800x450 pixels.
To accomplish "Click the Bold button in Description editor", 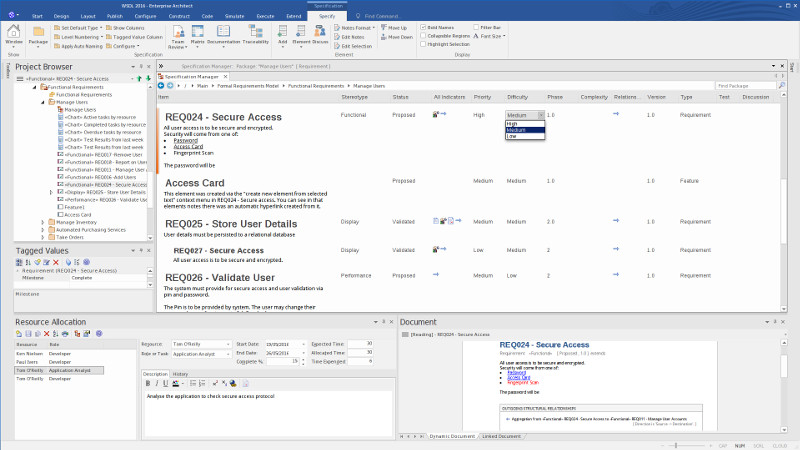I will [x=149, y=383].
